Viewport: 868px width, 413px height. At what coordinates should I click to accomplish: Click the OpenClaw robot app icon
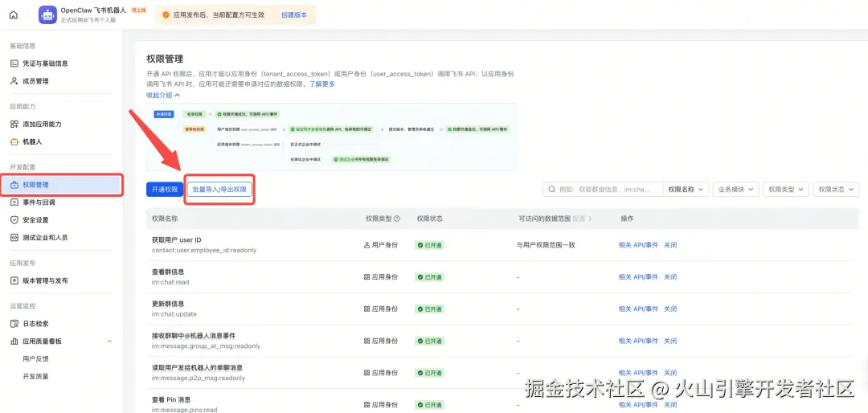[x=47, y=14]
